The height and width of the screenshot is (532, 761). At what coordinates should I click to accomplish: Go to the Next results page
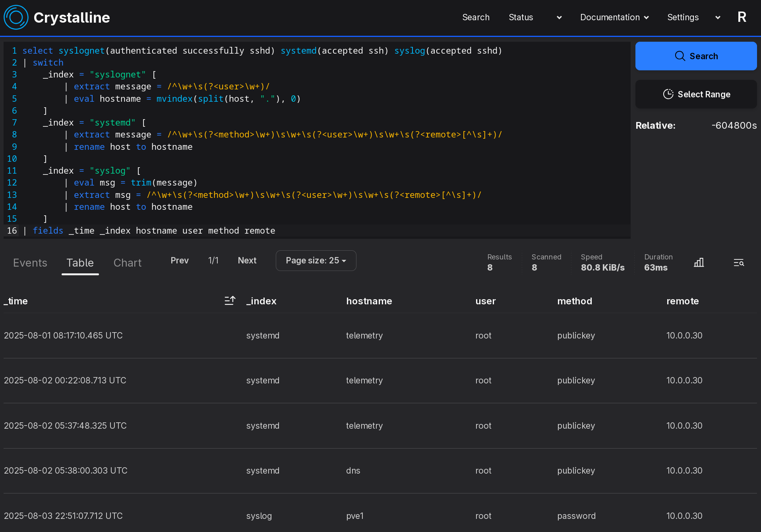pos(247,261)
